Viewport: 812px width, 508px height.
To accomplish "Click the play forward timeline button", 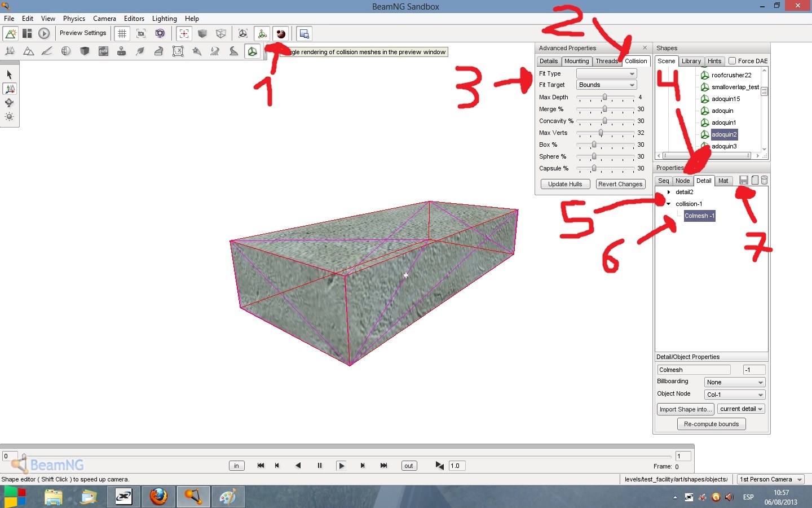I will pos(341,466).
